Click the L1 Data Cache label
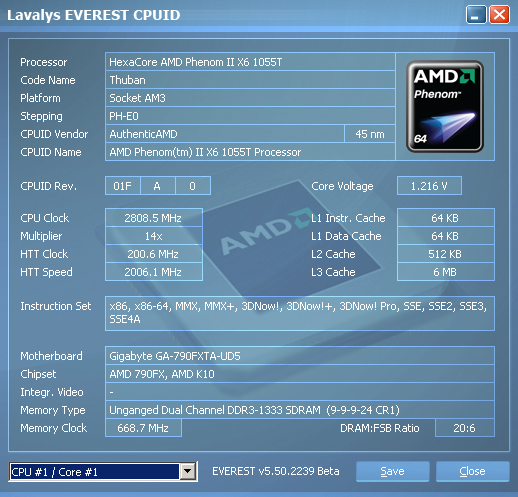The height and width of the screenshot is (497, 518). click(346, 236)
